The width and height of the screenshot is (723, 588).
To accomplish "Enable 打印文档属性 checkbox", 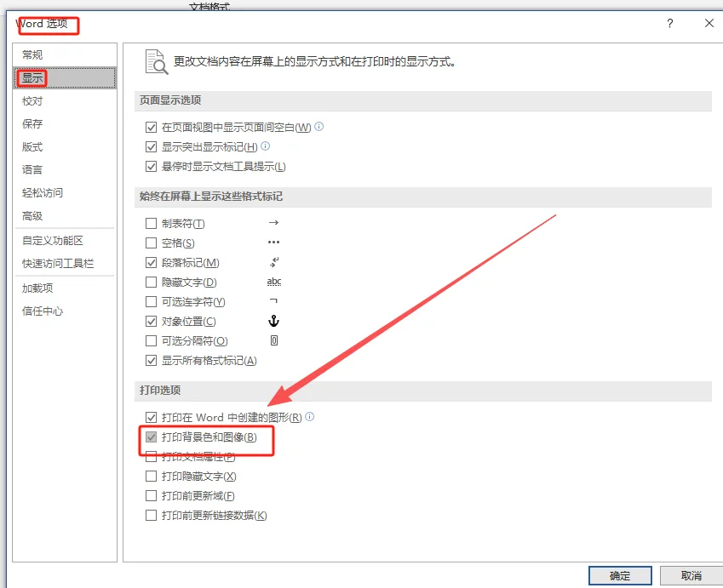I will click(151, 457).
